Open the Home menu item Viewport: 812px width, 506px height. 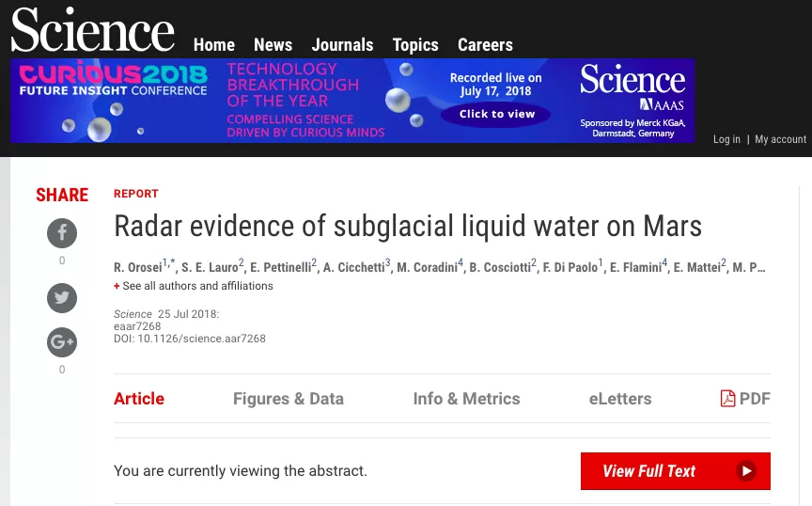[x=214, y=45]
